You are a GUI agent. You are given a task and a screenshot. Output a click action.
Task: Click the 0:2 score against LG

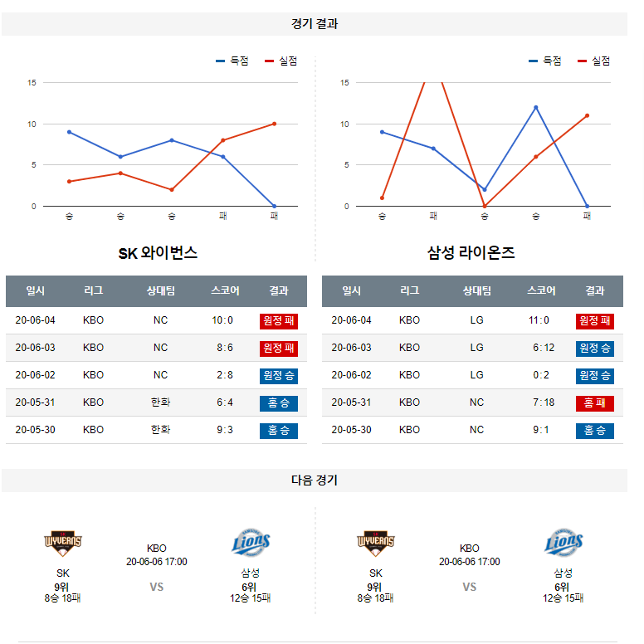tap(541, 375)
